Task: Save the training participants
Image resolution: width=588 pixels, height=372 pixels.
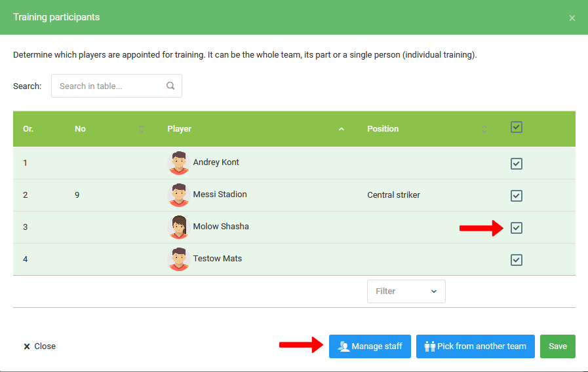Action: click(x=557, y=346)
